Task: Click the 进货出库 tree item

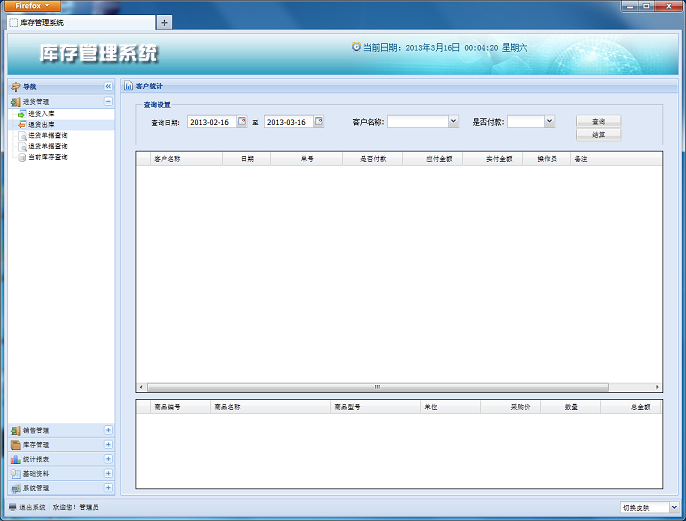Action: (41, 125)
